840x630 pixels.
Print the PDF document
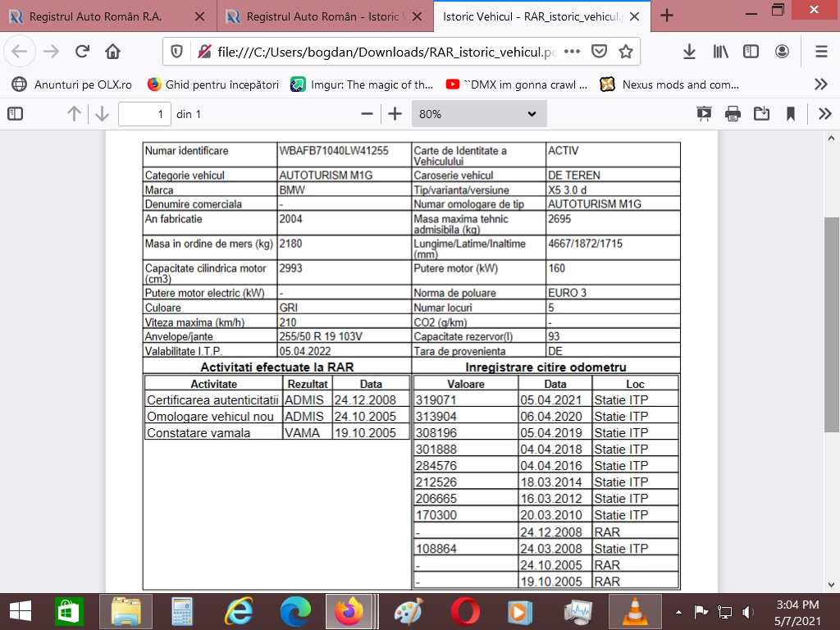[x=733, y=114]
